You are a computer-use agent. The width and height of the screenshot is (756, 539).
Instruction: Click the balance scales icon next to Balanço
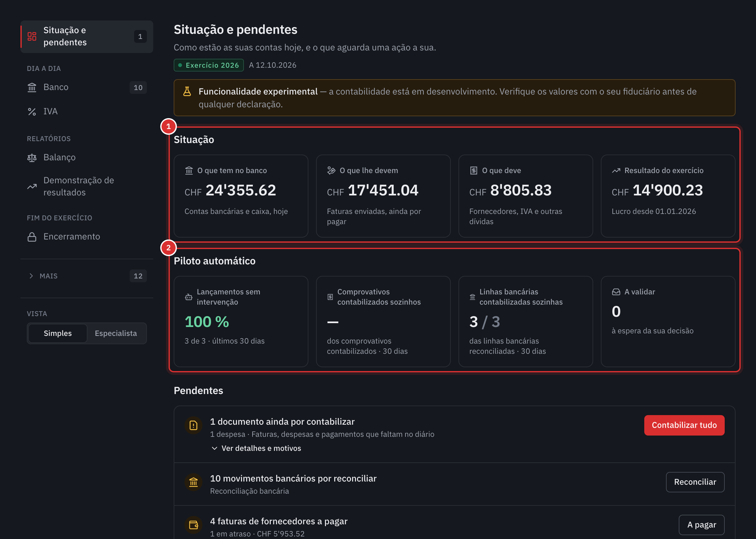pyautogui.click(x=32, y=157)
